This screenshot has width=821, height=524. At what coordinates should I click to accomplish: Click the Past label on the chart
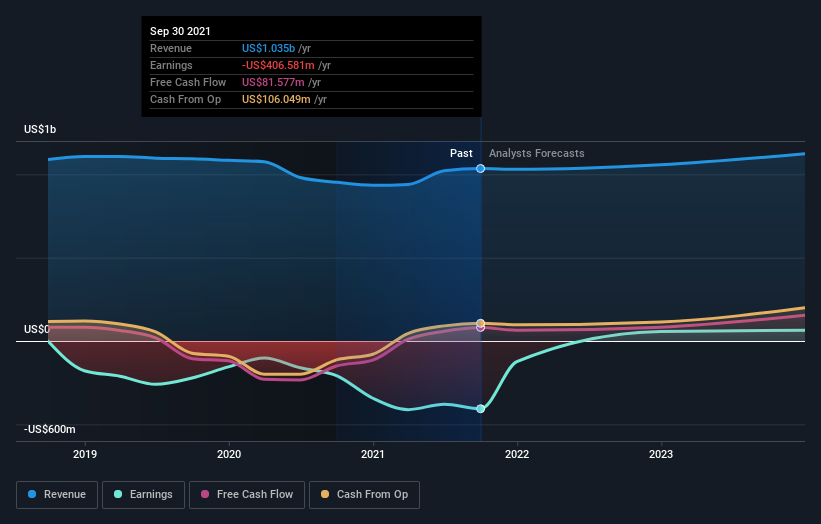[x=461, y=153]
